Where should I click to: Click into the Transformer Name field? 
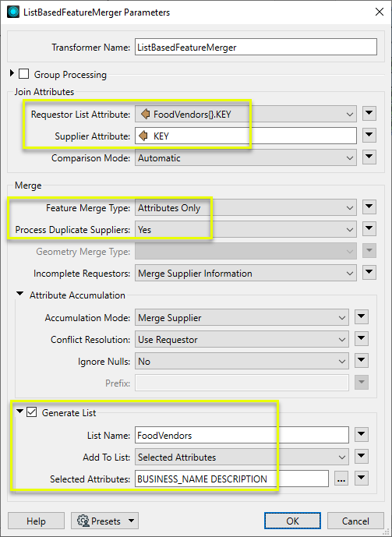[x=256, y=47]
